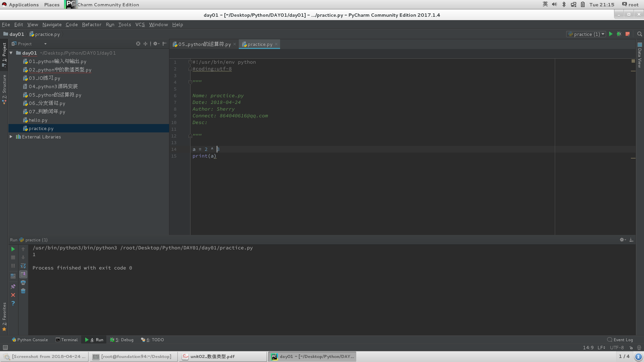Open the practice (1) run configuration dropdown
Viewport: 644px width, 362px height.
coord(586,34)
